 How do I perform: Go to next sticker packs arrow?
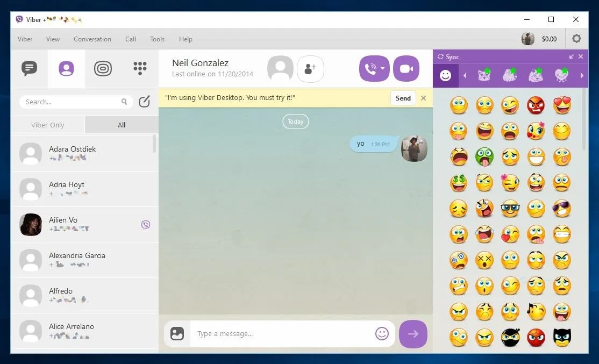[x=582, y=76]
